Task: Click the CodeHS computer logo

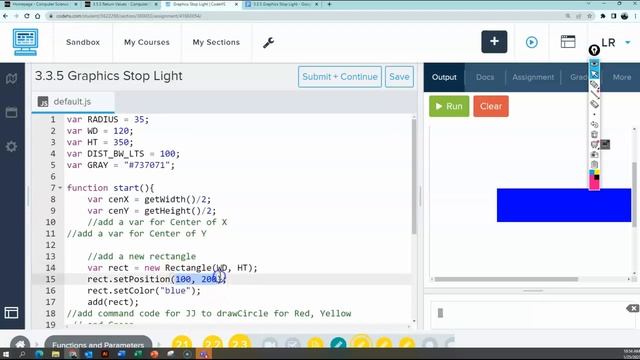Action: 25,42
